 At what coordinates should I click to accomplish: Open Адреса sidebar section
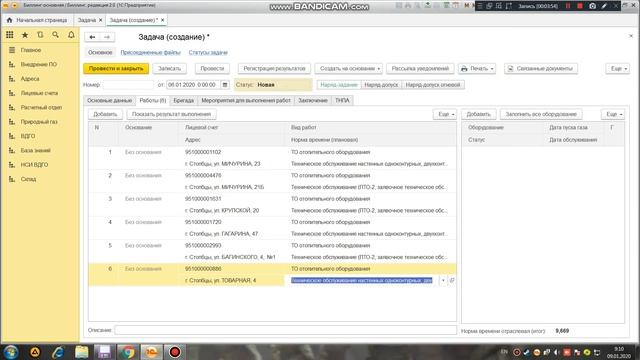30,78
